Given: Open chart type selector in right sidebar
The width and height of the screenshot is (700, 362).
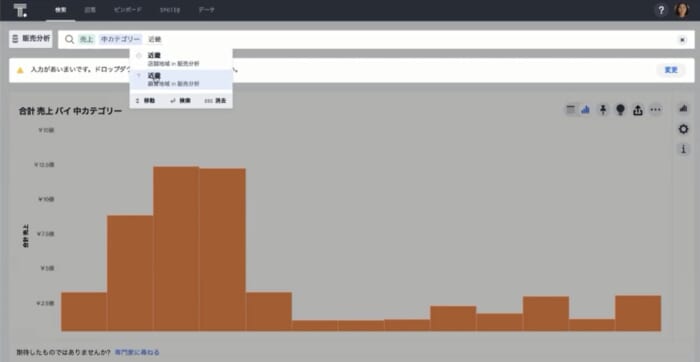Looking at the screenshot, I should (683, 108).
